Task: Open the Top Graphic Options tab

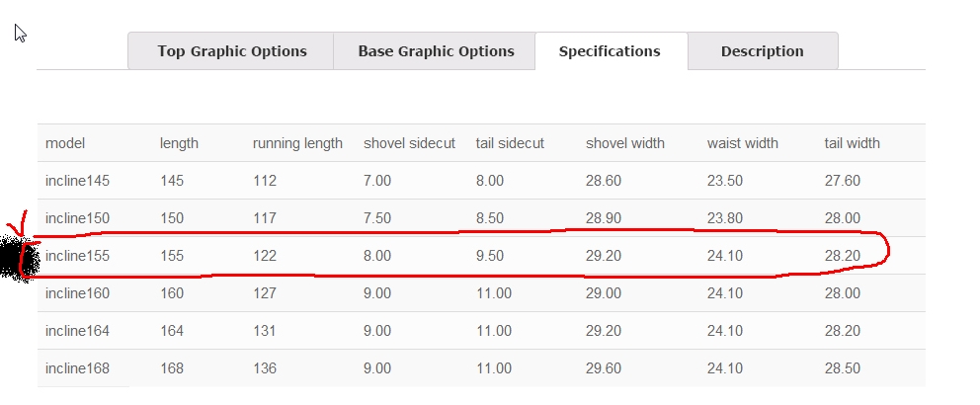Action: pos(231,51)
